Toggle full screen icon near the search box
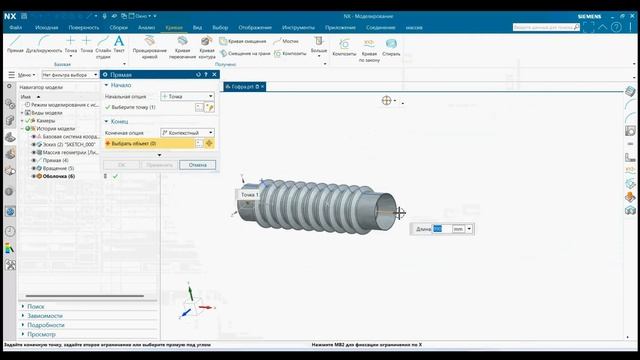Screen dimensions: 640x360 [589, 27]
